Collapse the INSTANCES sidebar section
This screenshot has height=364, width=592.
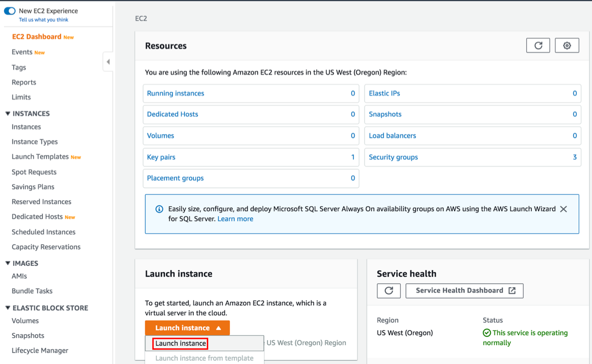pyautogui.click(x=8, y=113)
